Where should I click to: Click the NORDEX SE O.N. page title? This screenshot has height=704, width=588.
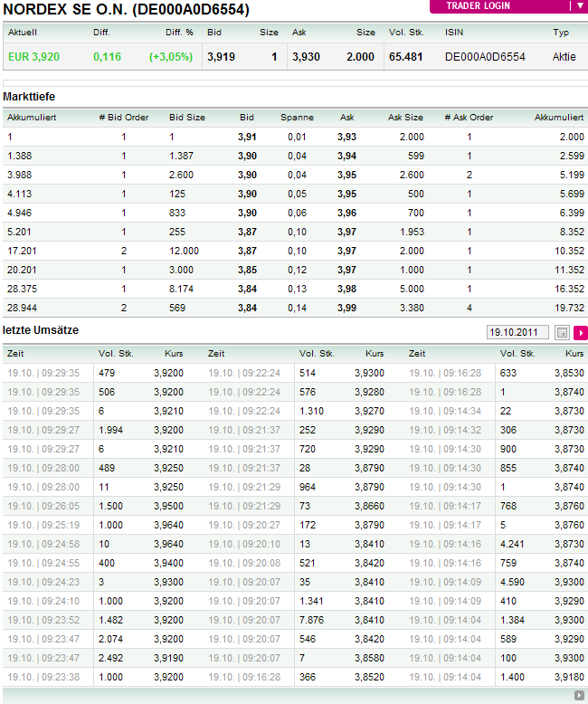click(x=126, y=9)
